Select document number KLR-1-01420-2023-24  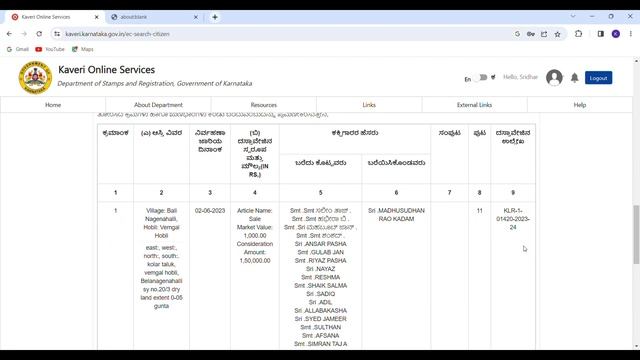pos(513,219)
